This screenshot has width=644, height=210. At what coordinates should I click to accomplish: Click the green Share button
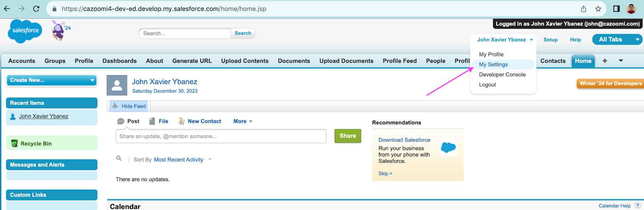point(348,136)
